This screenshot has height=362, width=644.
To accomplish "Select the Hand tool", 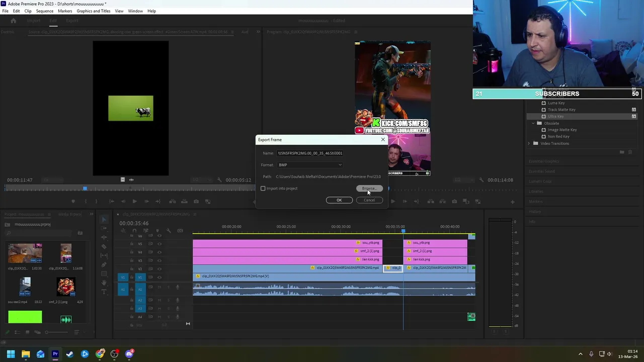I will (104, 283).
